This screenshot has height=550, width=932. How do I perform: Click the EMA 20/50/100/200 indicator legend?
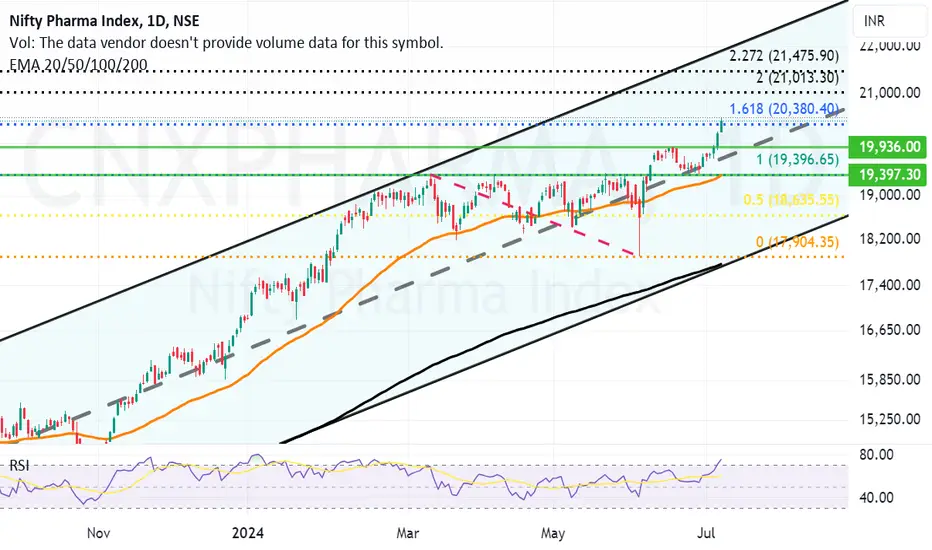pos(78,64)
